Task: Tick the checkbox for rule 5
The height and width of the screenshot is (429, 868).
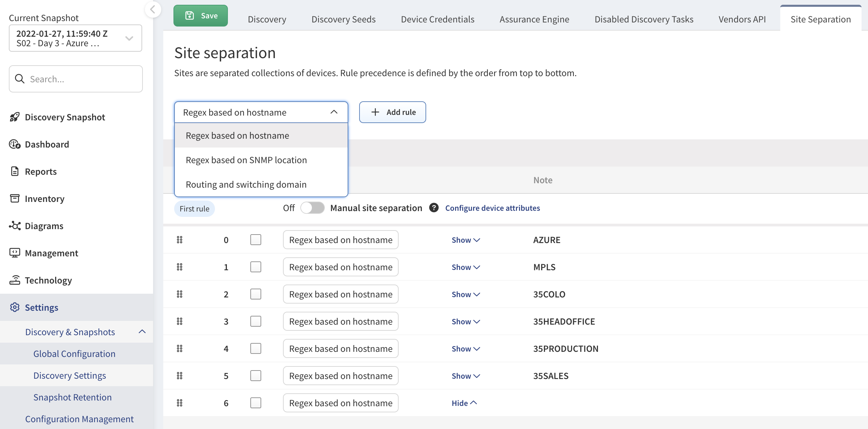Action: point(255,376)
